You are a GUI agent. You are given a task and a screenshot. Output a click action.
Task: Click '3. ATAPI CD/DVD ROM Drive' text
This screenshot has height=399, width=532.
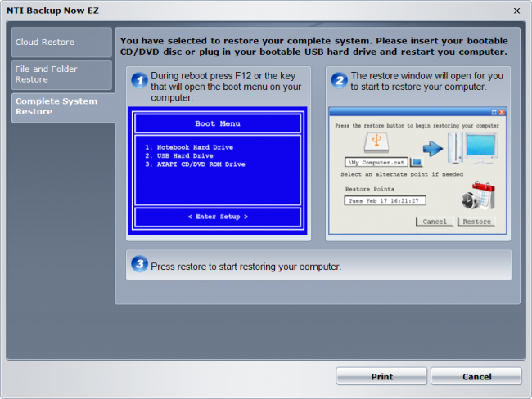[x=195, y=164]
